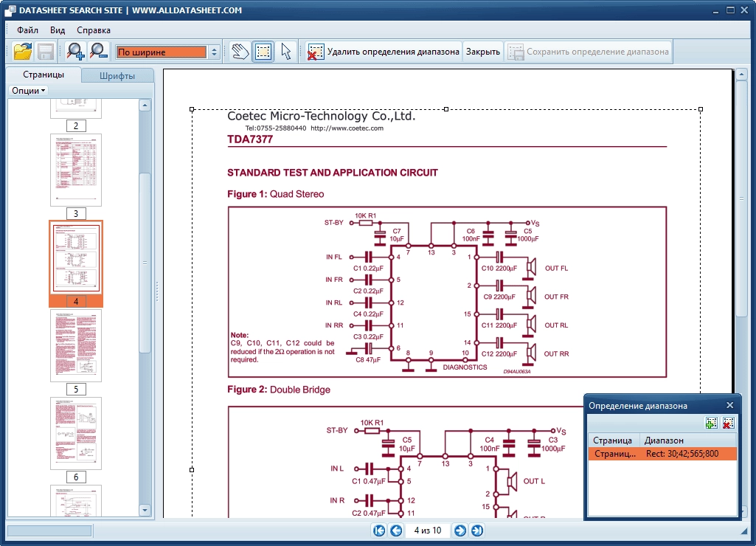Image resolution: width=756 pixels, height=546 pixels.
Task: Click document view scroll up arrow
Action: pyautogui.click(x=741, y=75)
